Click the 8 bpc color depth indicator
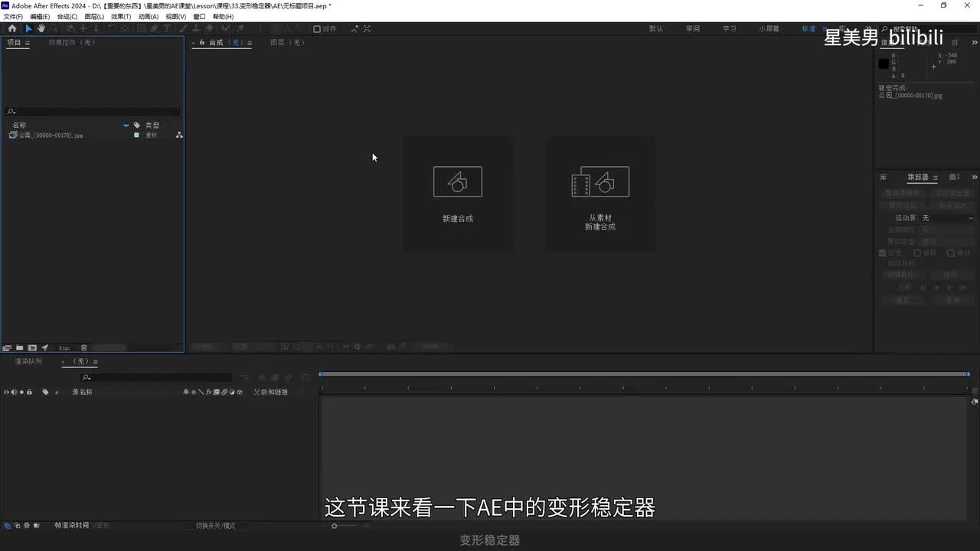 point(64,348)
